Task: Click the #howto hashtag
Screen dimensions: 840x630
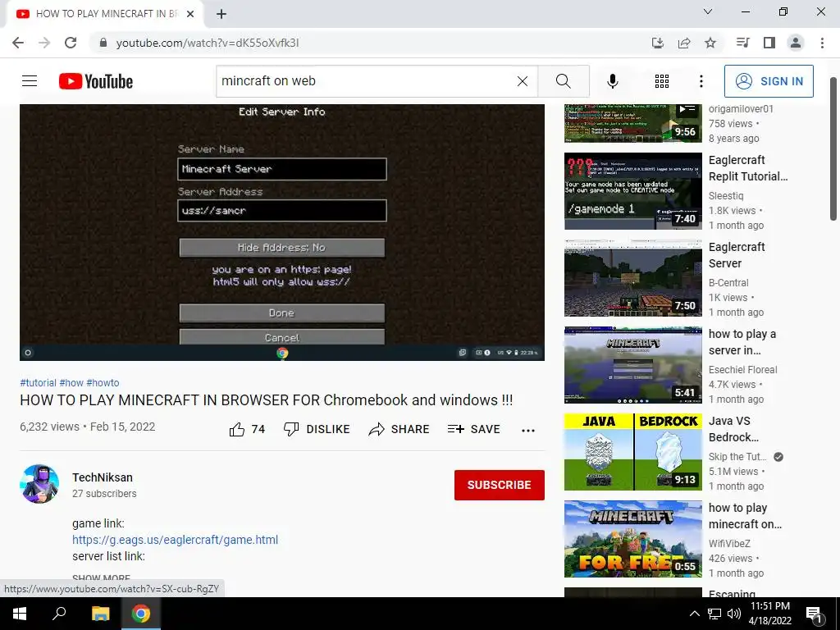Action: (103, 383)
